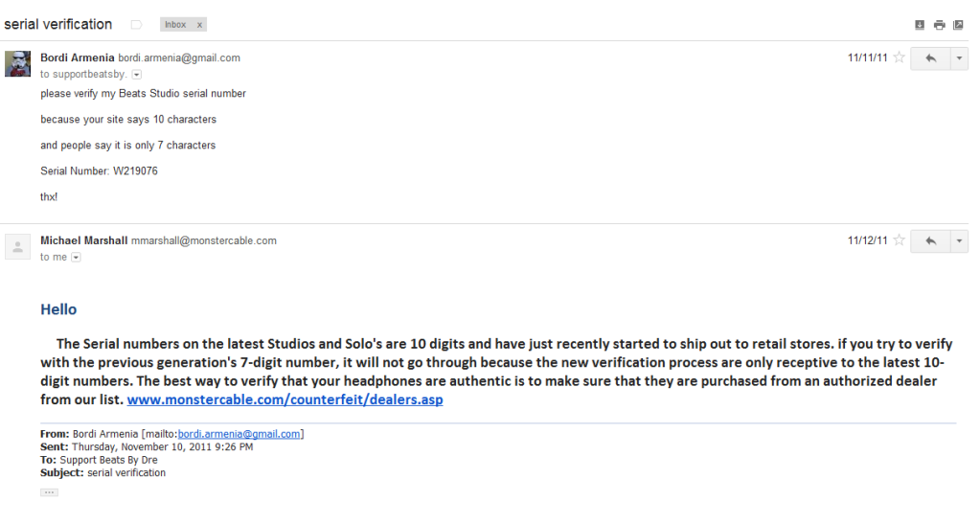Remove the Inbox label with its x
The image size is (980, 524).
tap(199, 25)
